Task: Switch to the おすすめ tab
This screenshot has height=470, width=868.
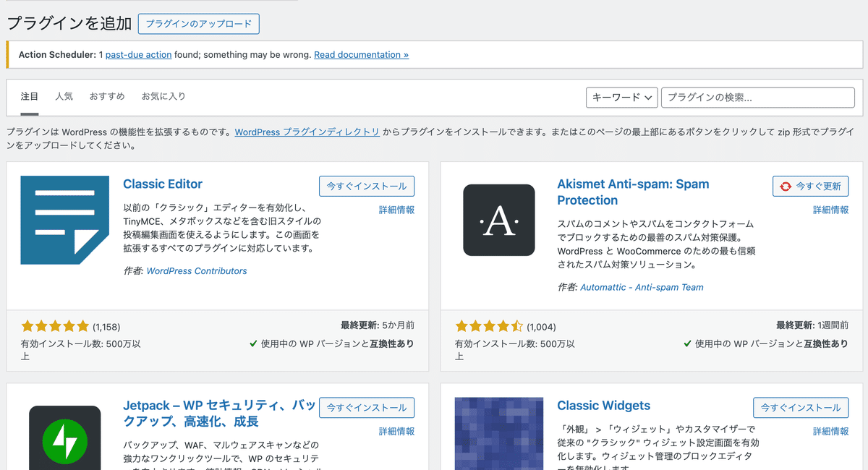Action: pos(107,96)
